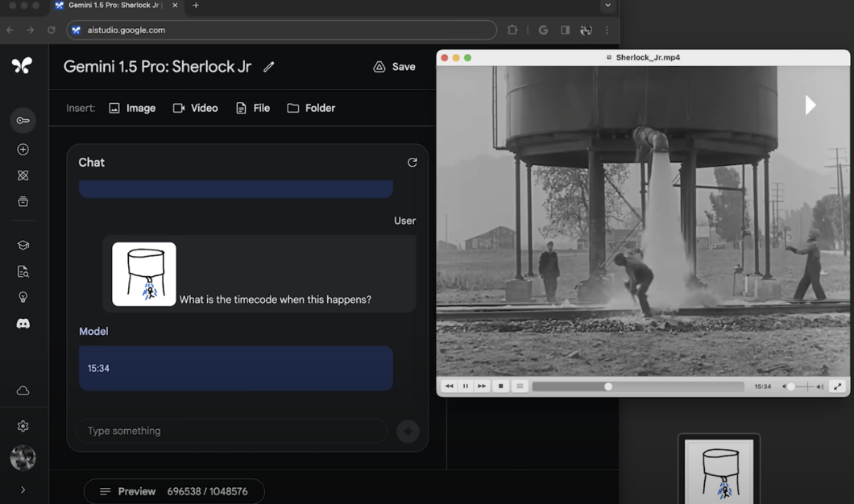854x504 pixels.
Task: Click the "Type something" chat input
Action: (232, 431)
